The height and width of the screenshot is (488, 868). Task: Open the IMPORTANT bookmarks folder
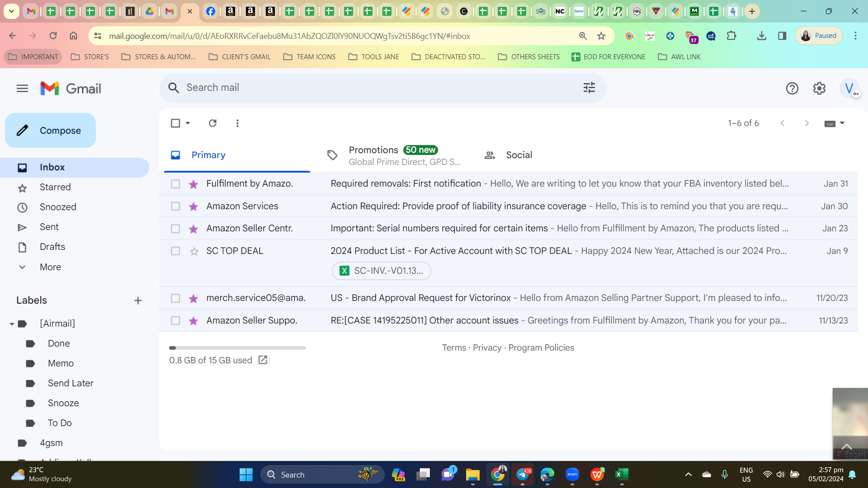click(33, 57)
